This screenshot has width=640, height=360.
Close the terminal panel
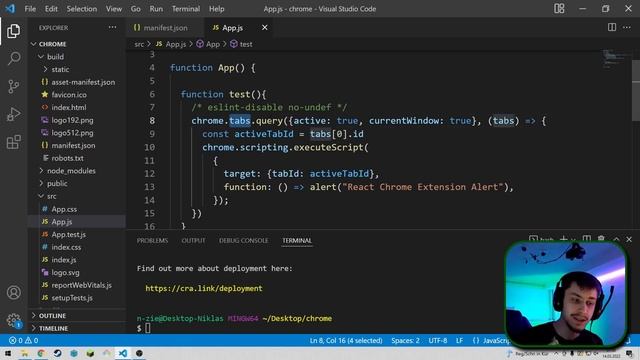[629, 240]
